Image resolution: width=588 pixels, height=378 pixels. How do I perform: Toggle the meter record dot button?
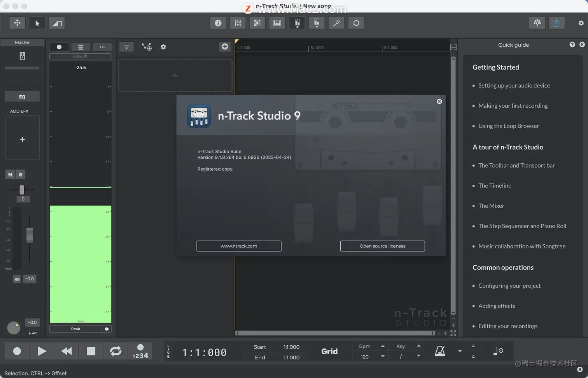point(59,47)
